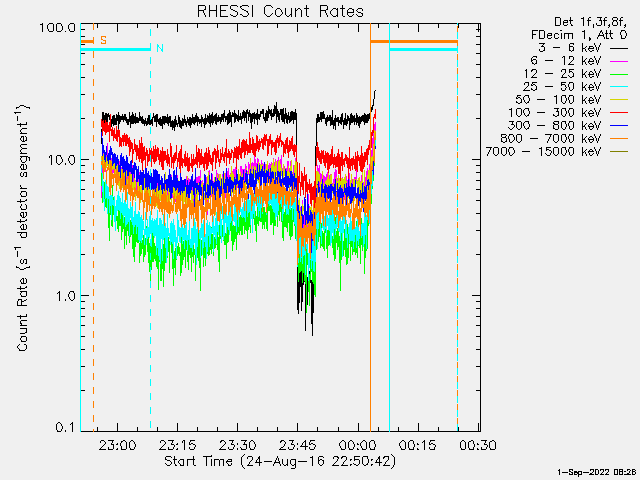This screenshot has width=640, height=480.
Task: Click the red 100 - 300 keV legend line
Action: [619, 113]
